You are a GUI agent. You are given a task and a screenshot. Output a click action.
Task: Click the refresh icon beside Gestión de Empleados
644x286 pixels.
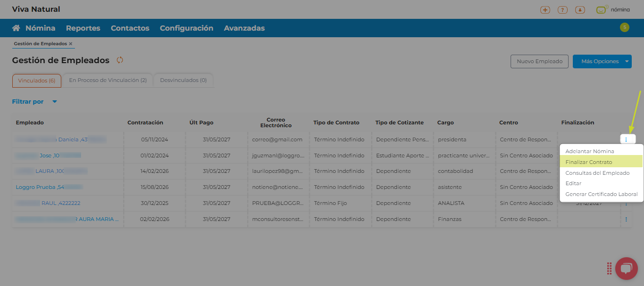pyautogui.click(x=120, y=60)
